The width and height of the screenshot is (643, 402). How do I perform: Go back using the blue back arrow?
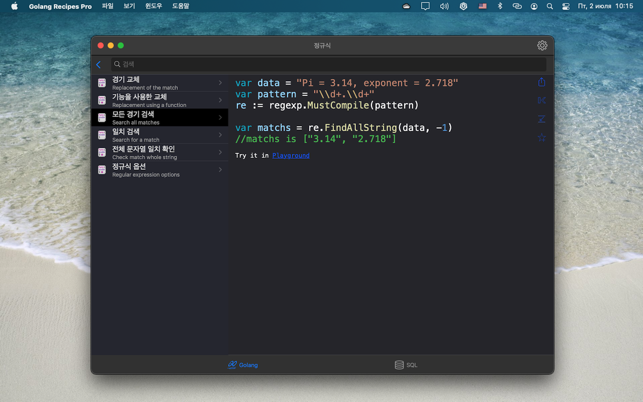tap(98, 64)
